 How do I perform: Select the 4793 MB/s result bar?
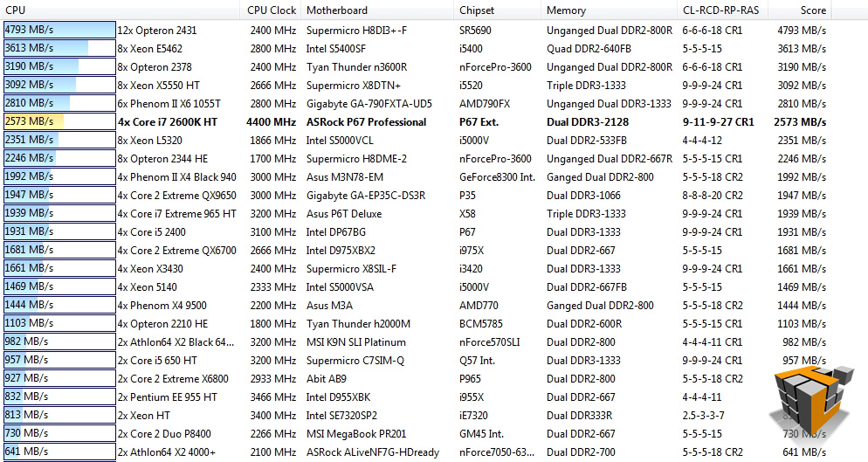pyautogui.click(x=59, y=30)
